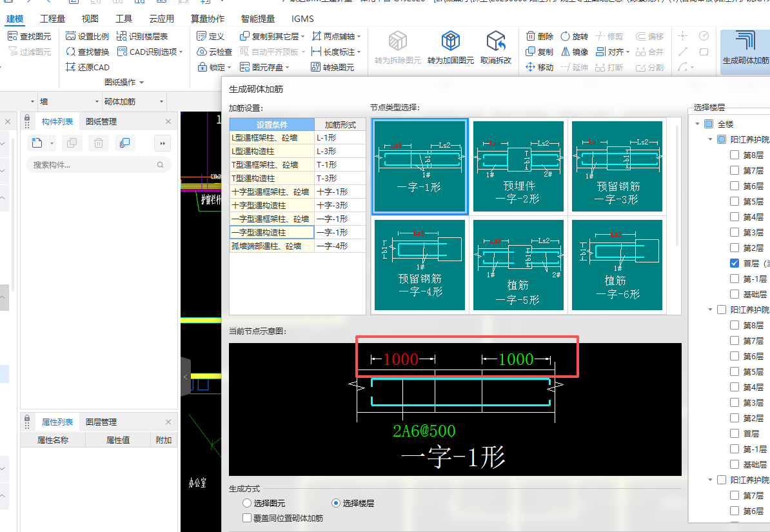Check the first 第-1层 checkbox

735,279
